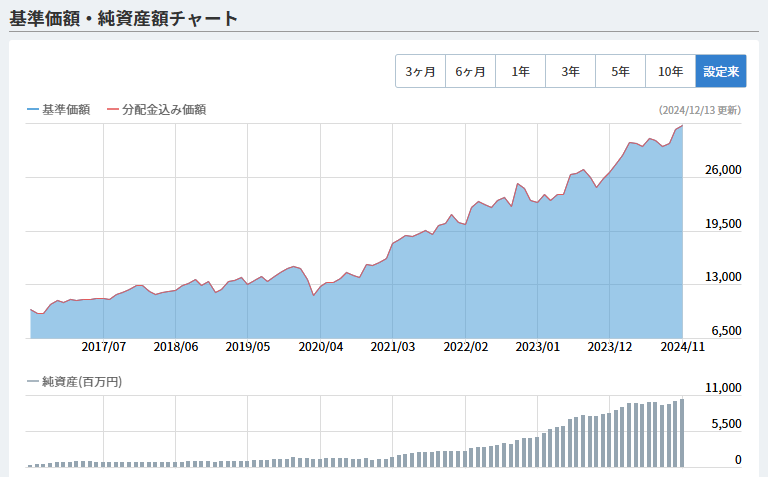The width and height of the screenshot is (768, 477).
Task: Toggle the 純資産(百万円) legend entry
Action: (x=74, y=382)
